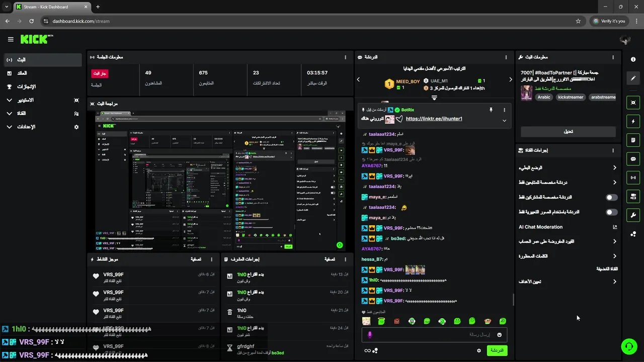
Task: Click the purple microphone icon in chat input
Action: point(370,335)
